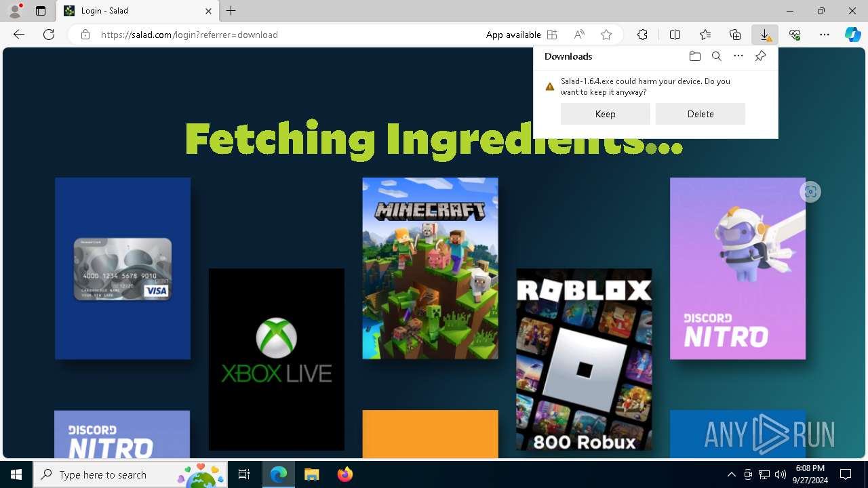The image size is (868, 488).
Task: Launch Firefox from taskbar
Action: [x=345, y=474]
